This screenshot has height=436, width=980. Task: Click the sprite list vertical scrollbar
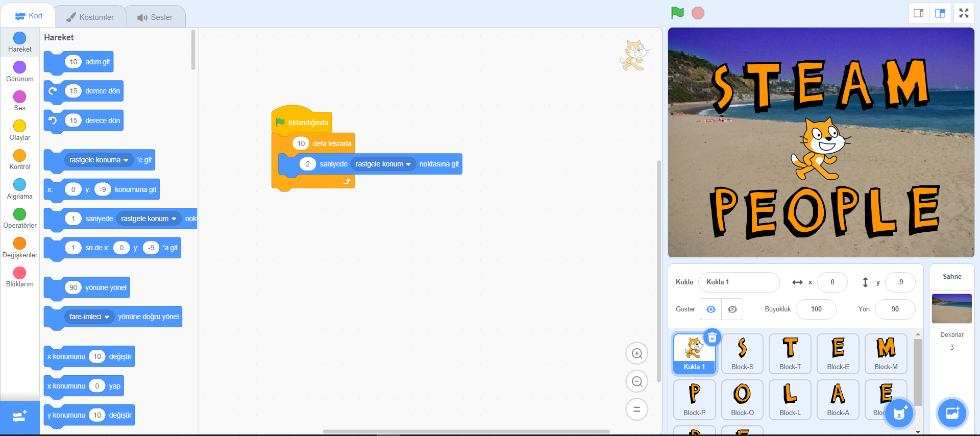pyautogui.click(x=918, y=372)
